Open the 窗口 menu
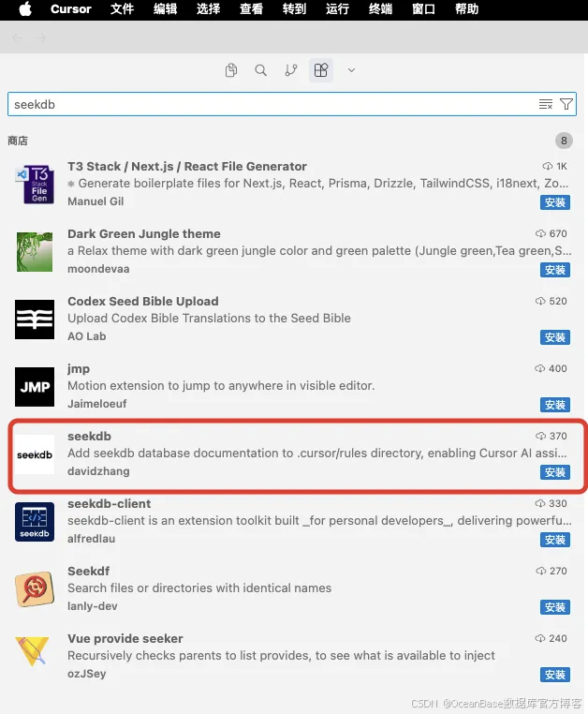The height and width of the screenshot is (714, 588). point(424,9)
